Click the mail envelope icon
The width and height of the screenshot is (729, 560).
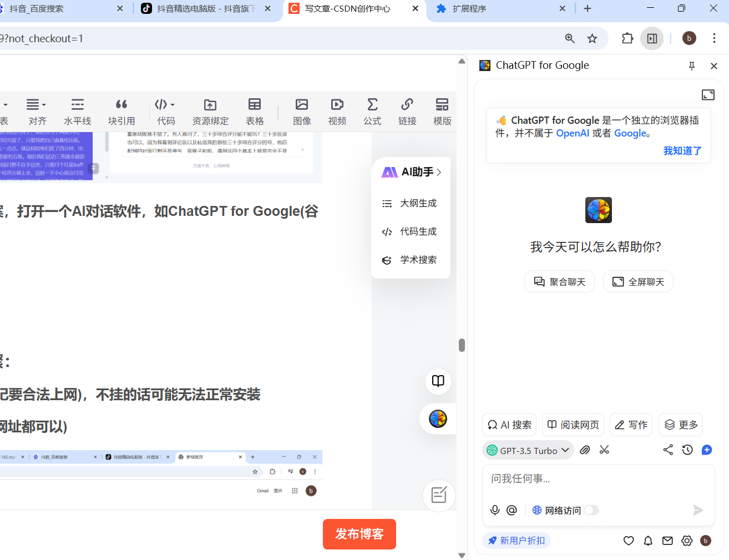click(667, 541)
